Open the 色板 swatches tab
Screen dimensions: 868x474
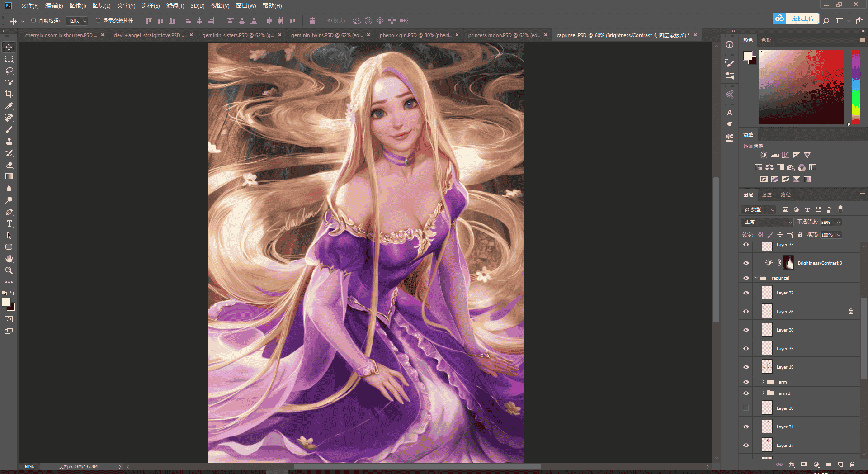coord(766,40)
